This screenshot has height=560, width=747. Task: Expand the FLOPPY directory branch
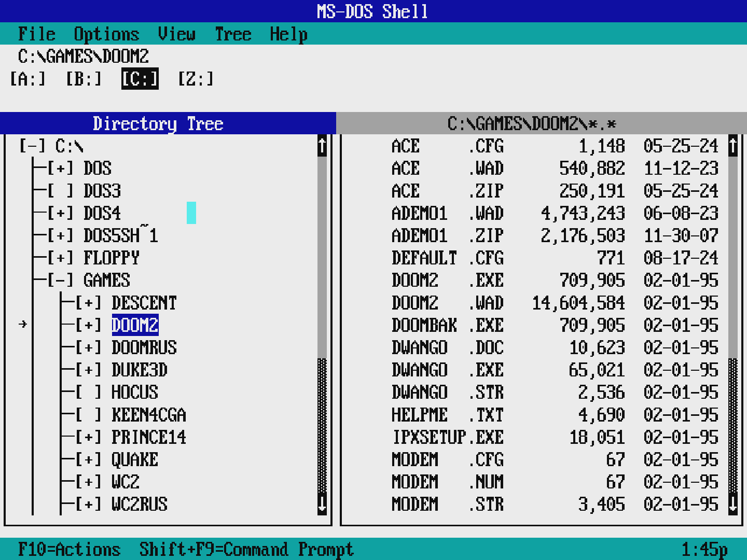click(61, 258)
